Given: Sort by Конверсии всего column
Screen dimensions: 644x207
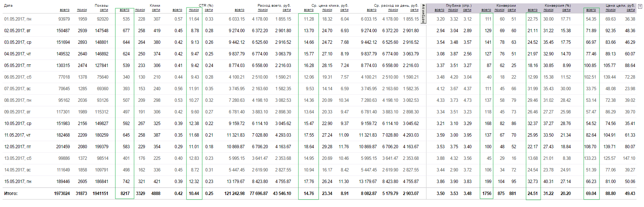Looking at the screenshot, I should [x=486, y=10].
